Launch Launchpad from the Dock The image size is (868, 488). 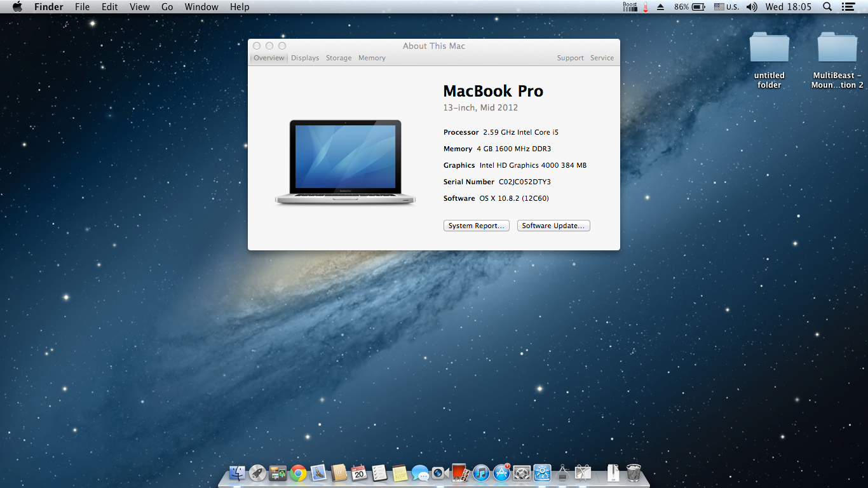point(257,473)
